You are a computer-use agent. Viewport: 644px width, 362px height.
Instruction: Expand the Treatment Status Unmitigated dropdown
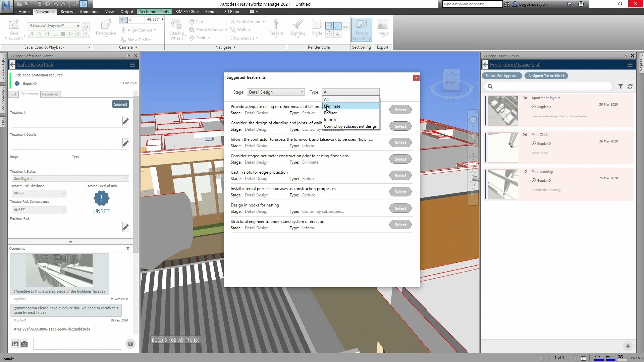[70, 179]
